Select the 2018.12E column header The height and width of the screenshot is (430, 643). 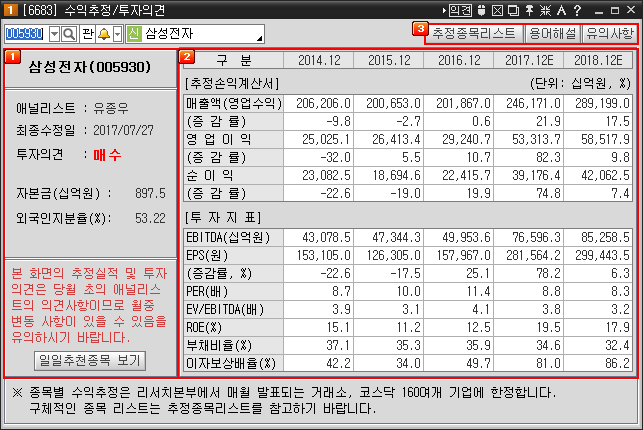click(x=598, y=60)
